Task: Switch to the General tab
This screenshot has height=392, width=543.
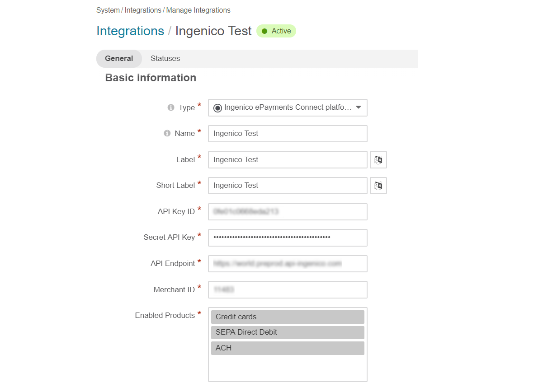Action: point(119,59)
